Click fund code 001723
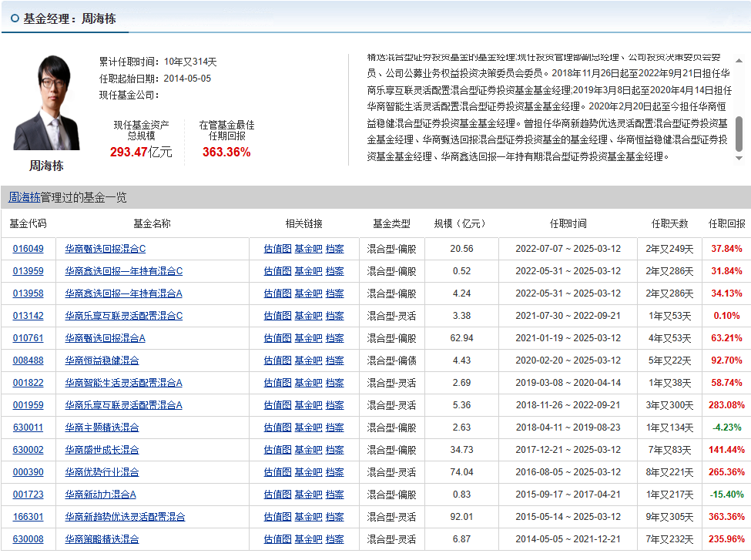 [28, 495]
